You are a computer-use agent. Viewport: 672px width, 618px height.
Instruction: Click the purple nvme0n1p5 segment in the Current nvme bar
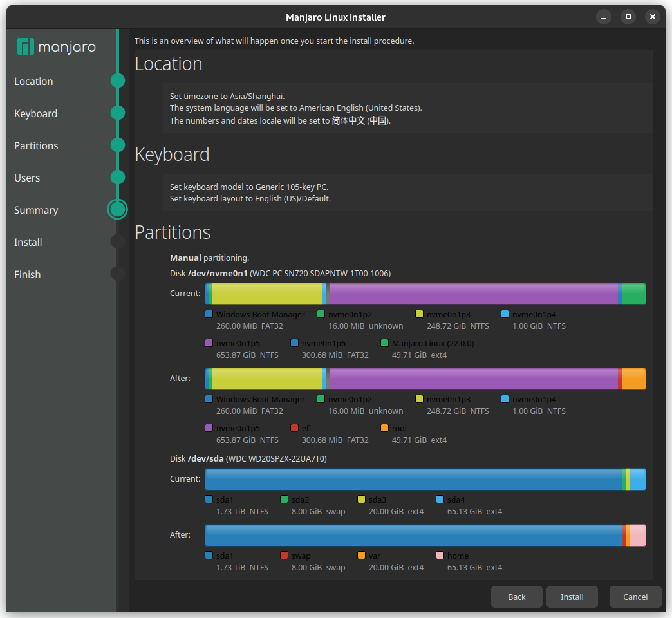[x=473, y=294]
